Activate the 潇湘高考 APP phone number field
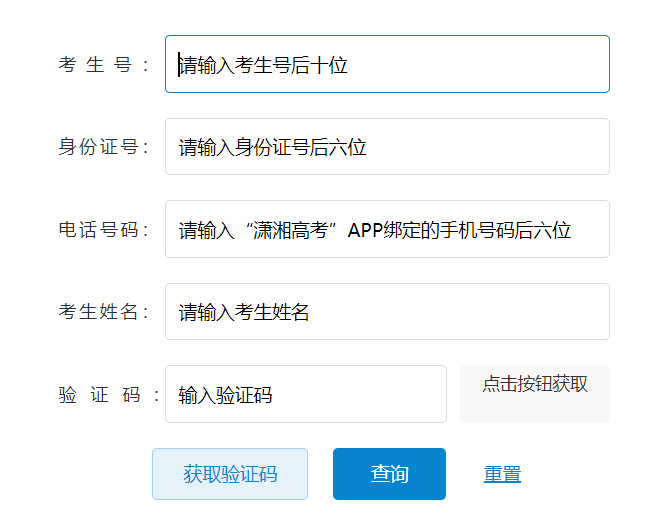The height and width of the screenshot is (529, 664). click(x=387, y=230)
